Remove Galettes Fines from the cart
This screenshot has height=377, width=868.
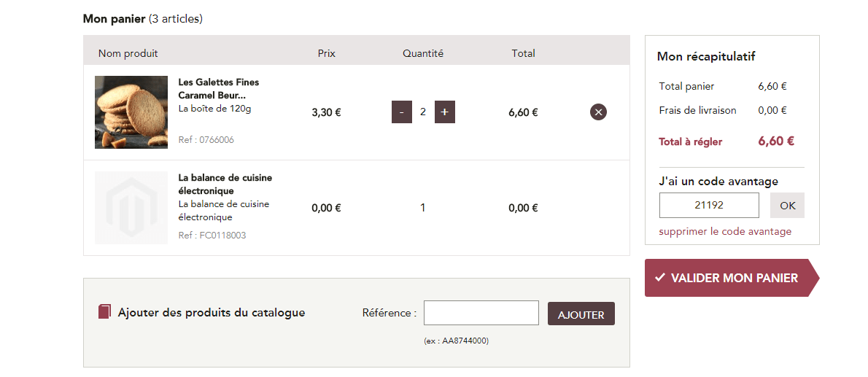(598, 112)
